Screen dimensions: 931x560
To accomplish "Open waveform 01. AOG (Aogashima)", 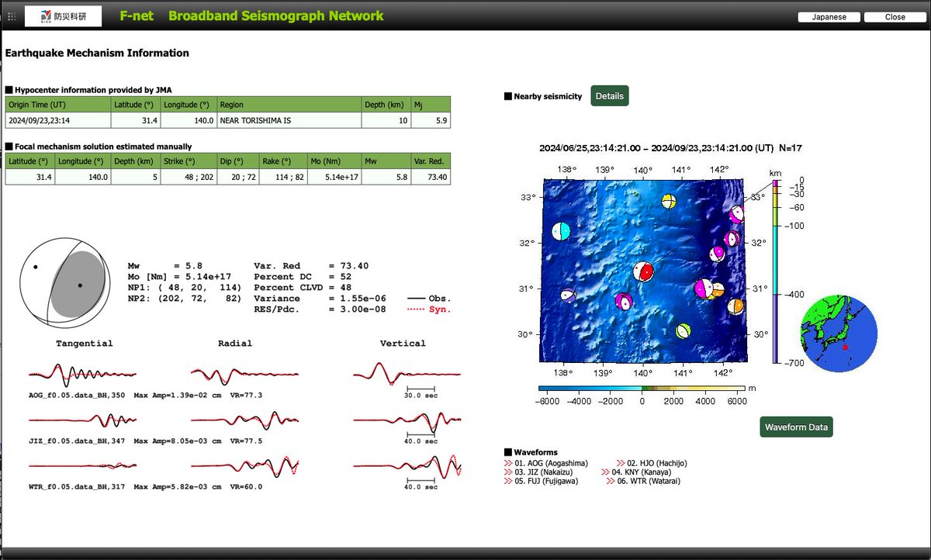I will (x=545, y=463).
